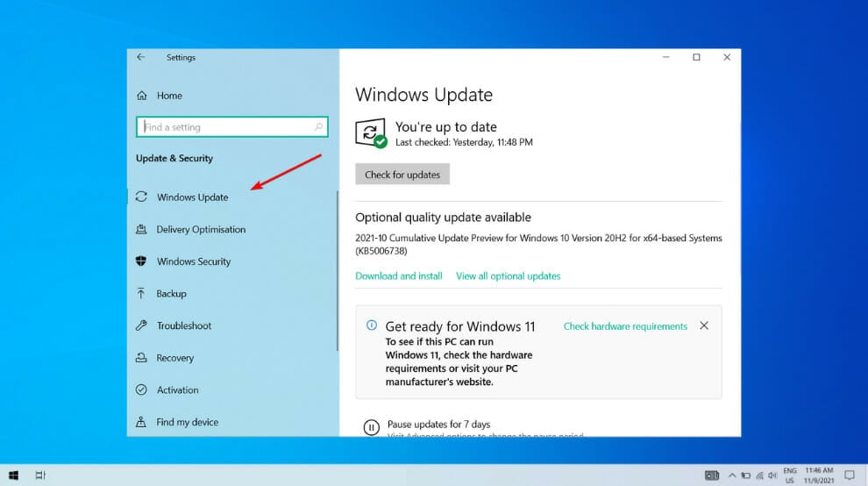Click the Recovery icon
This screenshot has width=868, height=486.
point(142,357)
